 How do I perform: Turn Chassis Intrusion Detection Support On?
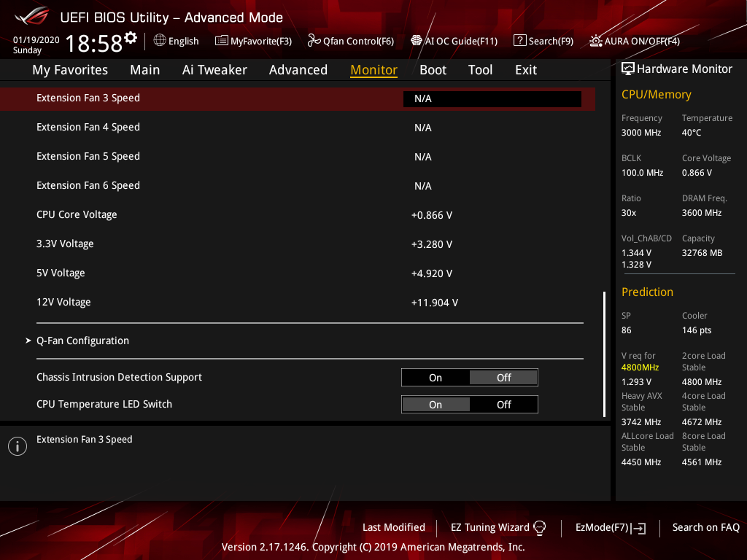(x=436, y=378)
